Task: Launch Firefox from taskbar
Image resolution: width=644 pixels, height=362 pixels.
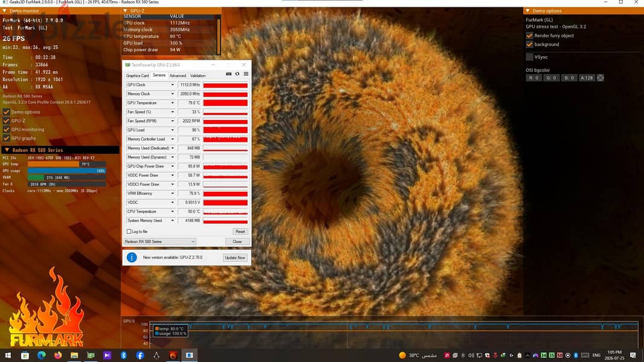Action: (x=58, y=355)
